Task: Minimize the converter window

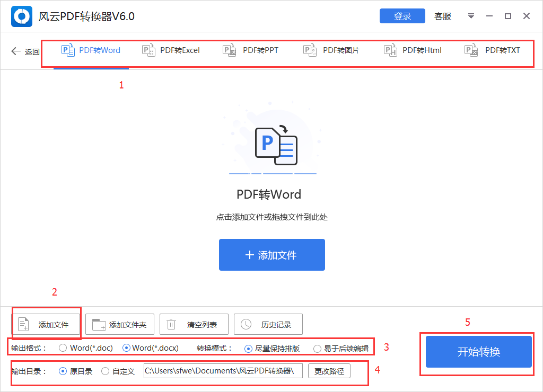Action: 489,16
